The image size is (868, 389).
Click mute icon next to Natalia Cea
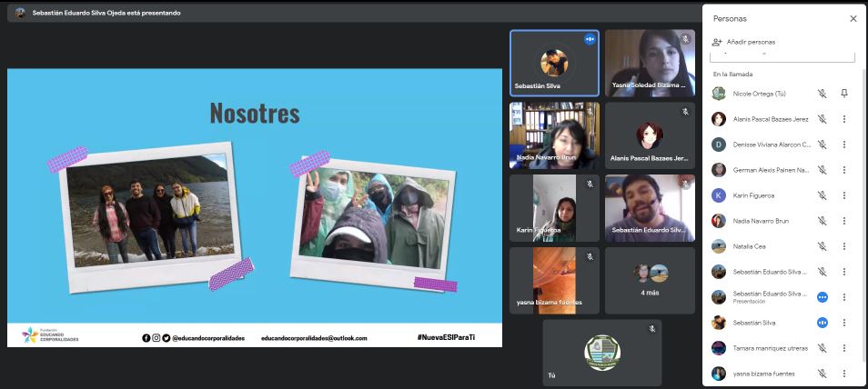click(x=822, y=246)
